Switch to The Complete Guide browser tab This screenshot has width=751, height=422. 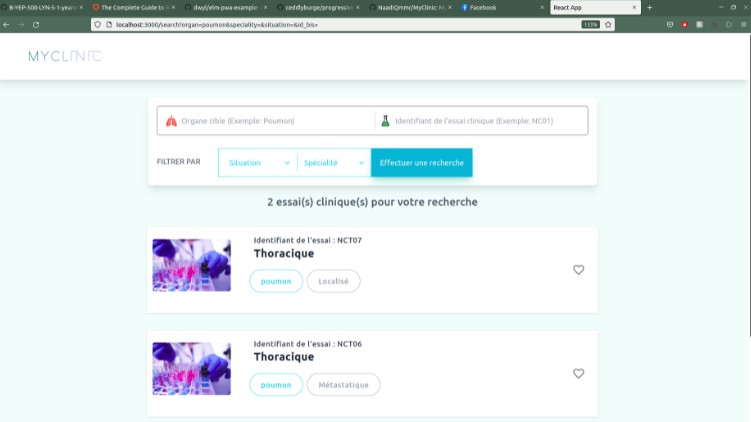point(130,7)
